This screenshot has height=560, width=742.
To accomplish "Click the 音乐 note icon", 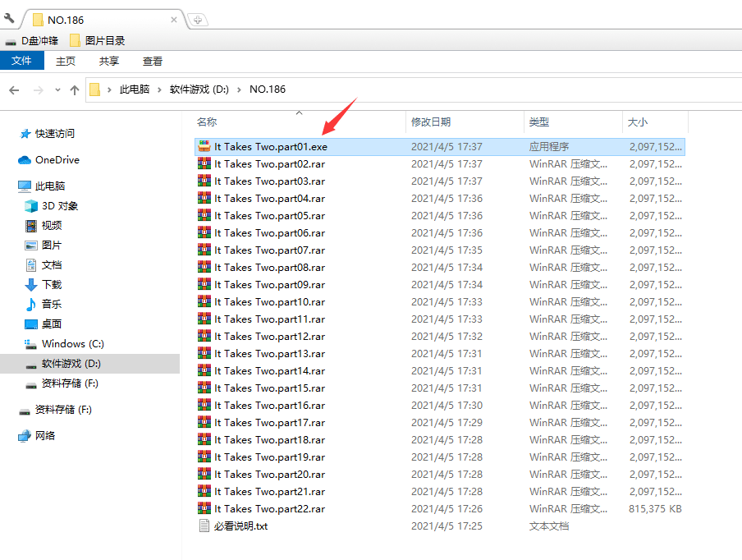I will [x=30, y=305].
